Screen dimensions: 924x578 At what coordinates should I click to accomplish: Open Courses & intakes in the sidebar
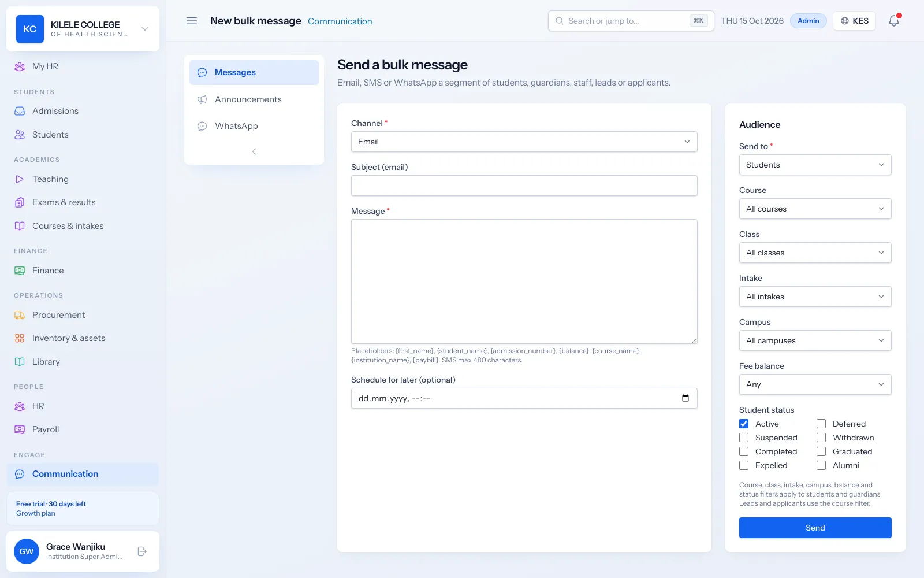83,226
